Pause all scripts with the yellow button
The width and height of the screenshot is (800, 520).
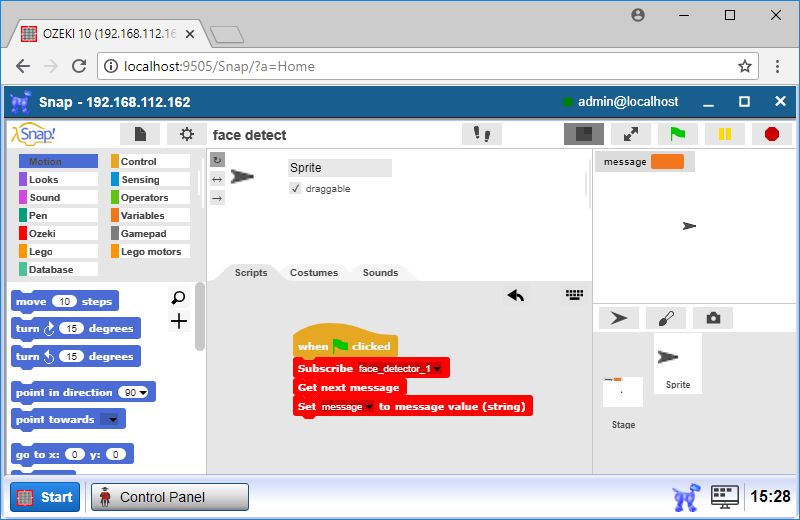pos(724,134)
